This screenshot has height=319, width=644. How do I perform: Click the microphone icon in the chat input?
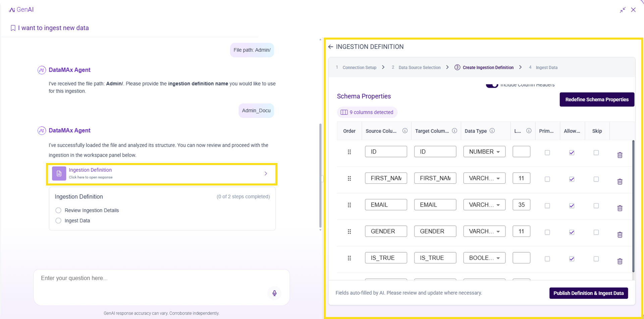tap(274, 293)
